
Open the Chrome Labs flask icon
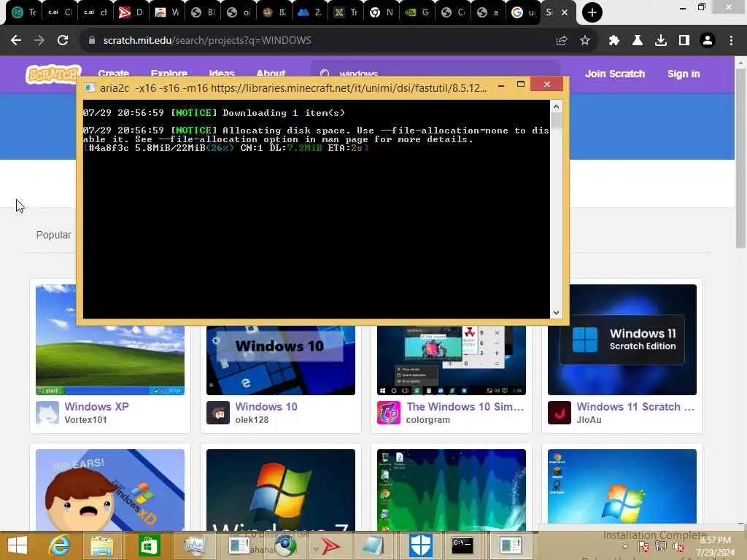(x=637, y=41)
